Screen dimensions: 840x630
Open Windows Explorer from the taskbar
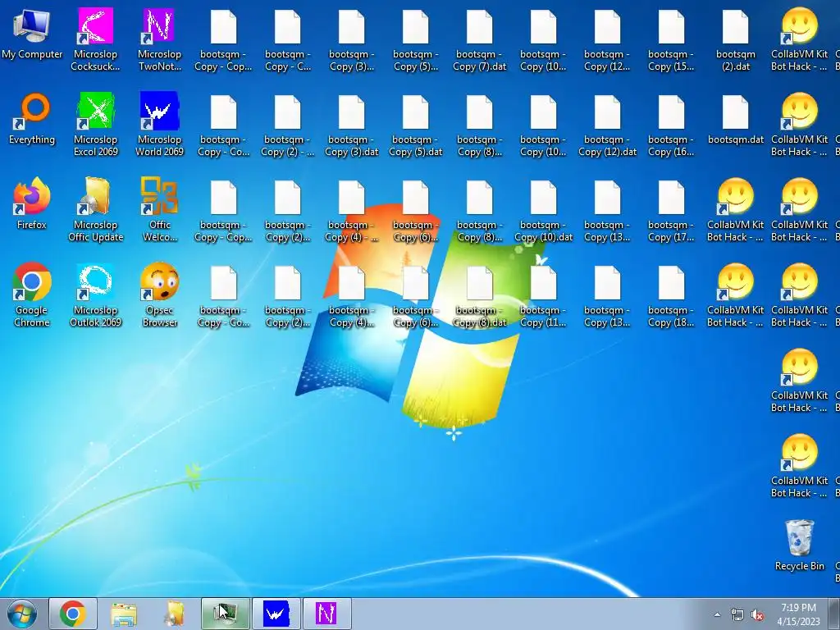(124, 614)
